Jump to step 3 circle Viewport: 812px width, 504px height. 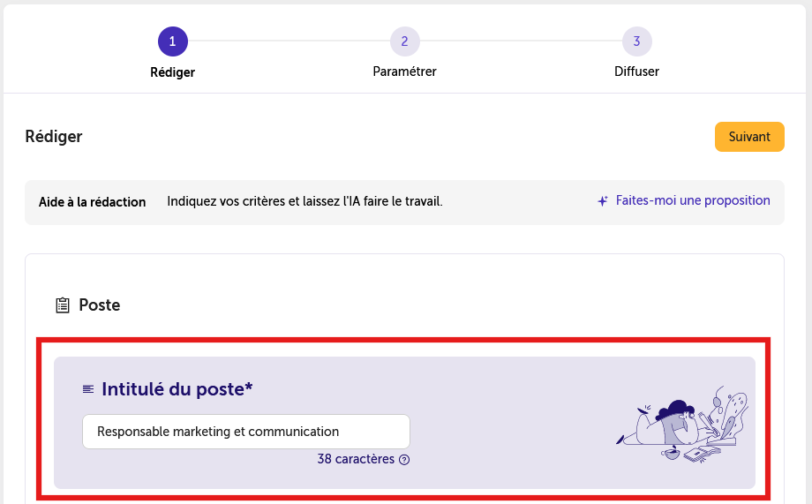tap(636, 41)
